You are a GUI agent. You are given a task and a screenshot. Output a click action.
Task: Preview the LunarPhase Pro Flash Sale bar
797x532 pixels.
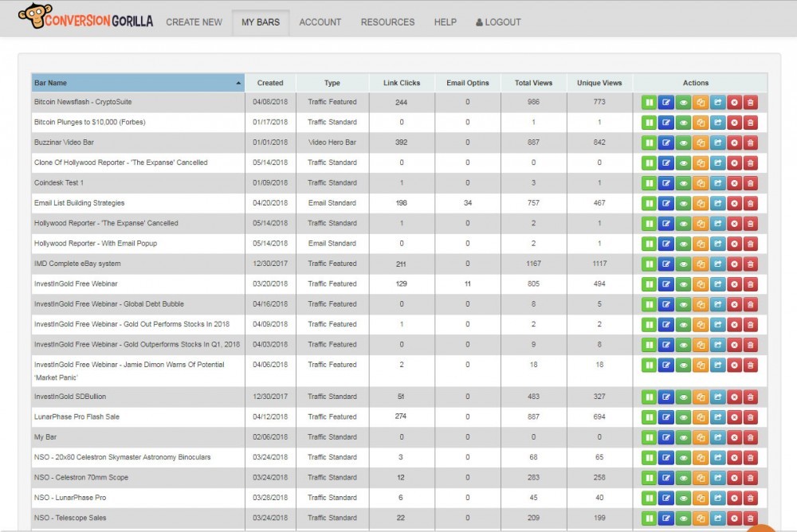683,417
